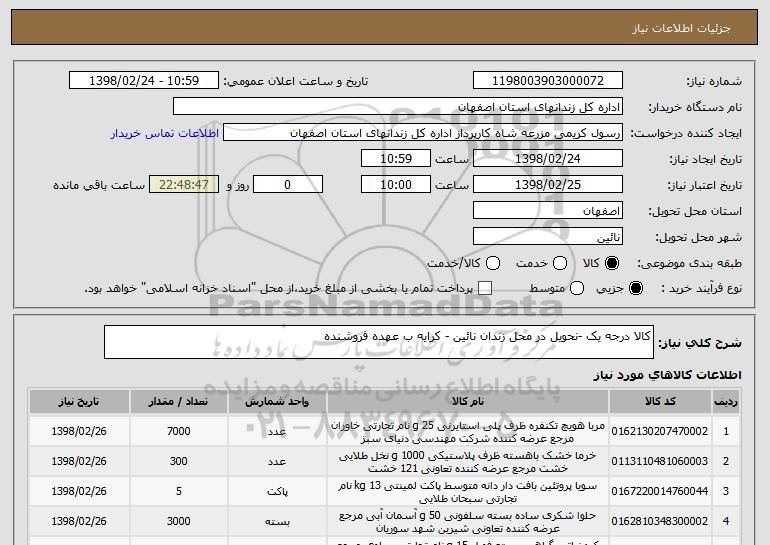The width and height of the screenshot is (770, 545).
Task: Click the بسته unit cell in row 4
Action: click(x=277, y=521)
